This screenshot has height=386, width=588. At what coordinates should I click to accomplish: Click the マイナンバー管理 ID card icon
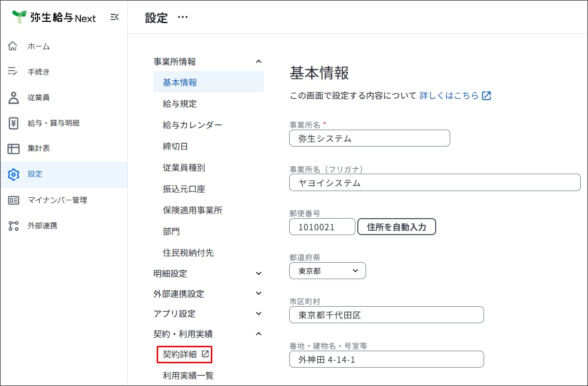13,200
